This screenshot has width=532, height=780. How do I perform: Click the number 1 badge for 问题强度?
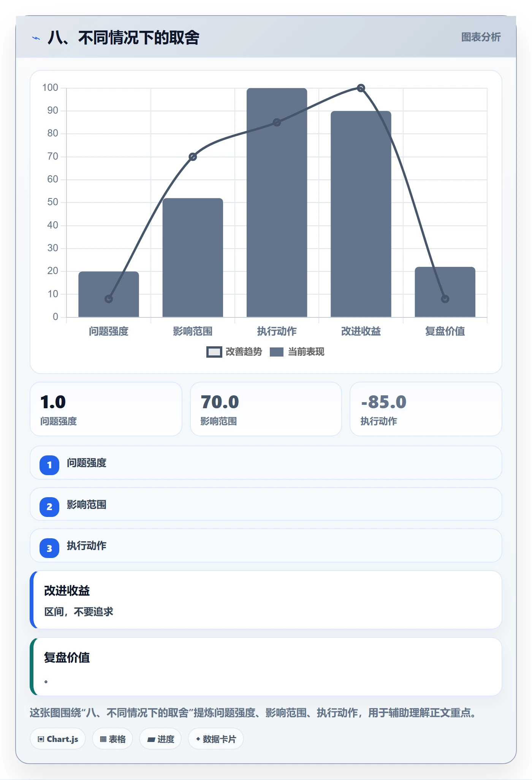point(49,465)
